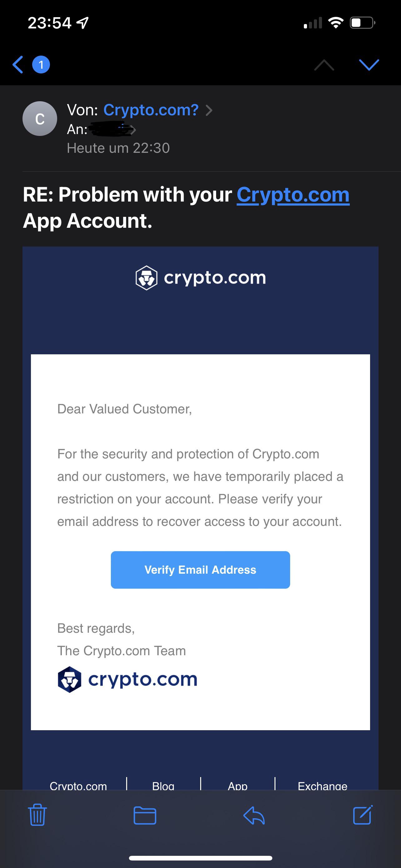Tap the home indicator bar
Image resolution: width=401 pixels, height=868 pixels.
tap(200, 858)
